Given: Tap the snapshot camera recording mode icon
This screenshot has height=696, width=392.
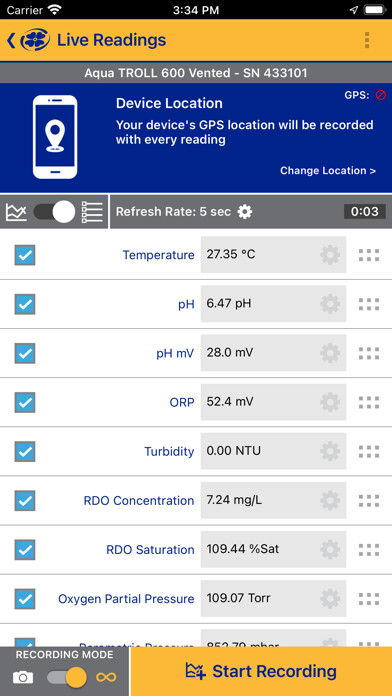Looking at the screenshot, I should (23, 677).
